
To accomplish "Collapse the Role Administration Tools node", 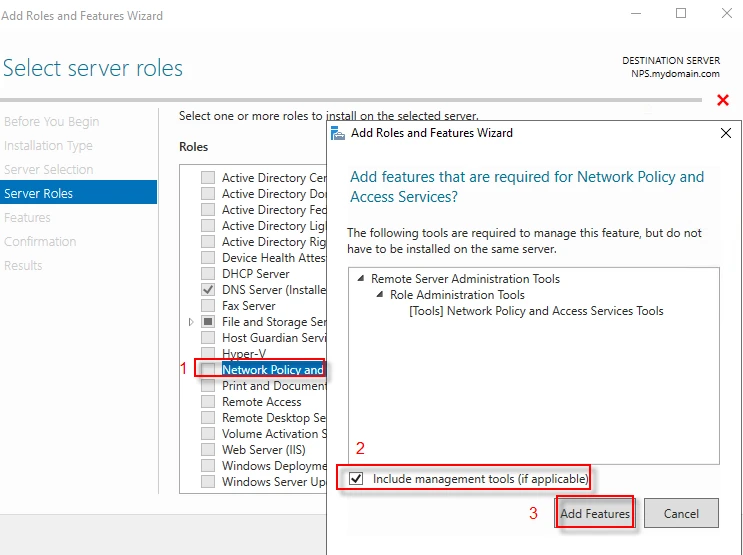I will coord(380,295).
